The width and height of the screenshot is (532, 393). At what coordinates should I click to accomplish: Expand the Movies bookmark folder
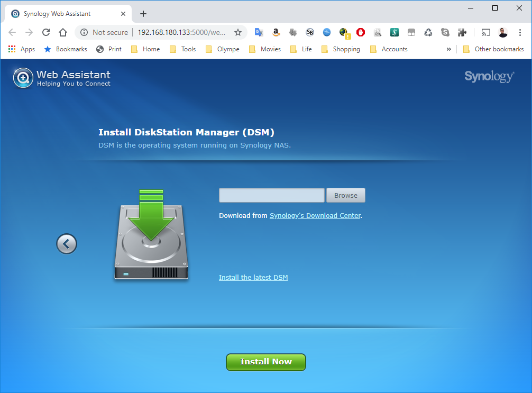point(265,49)
